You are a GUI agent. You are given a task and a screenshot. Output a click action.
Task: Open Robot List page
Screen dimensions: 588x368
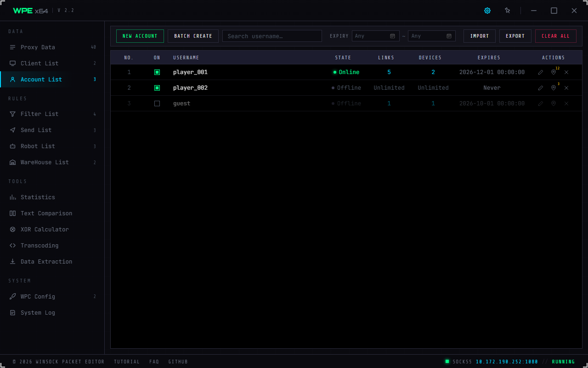(x=52, y=146)
